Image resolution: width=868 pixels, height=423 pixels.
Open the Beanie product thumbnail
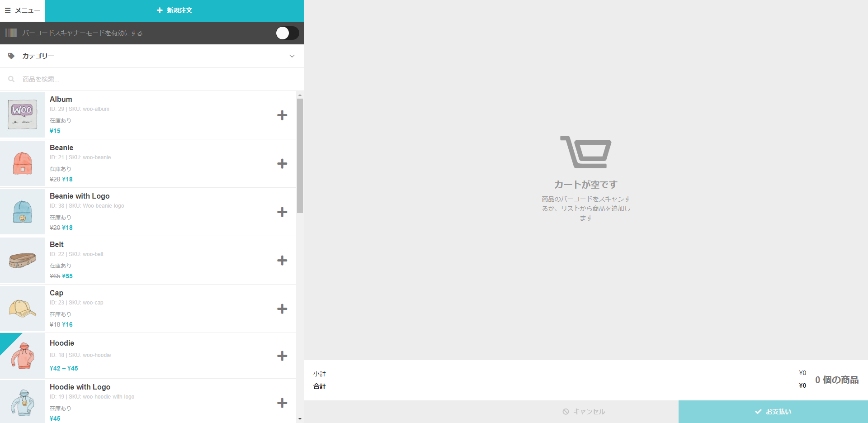coord(23,163)
